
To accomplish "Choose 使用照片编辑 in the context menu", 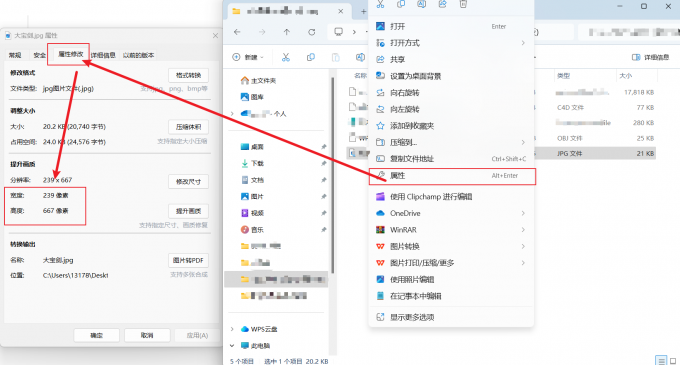I will pyautogui.click(x=451, y=280).
